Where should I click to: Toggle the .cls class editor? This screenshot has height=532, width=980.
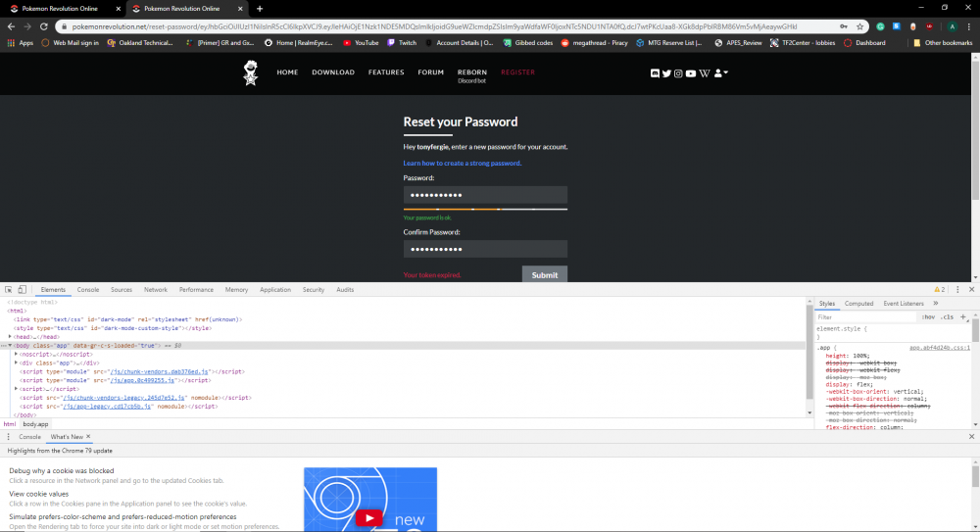pos(947,317)
